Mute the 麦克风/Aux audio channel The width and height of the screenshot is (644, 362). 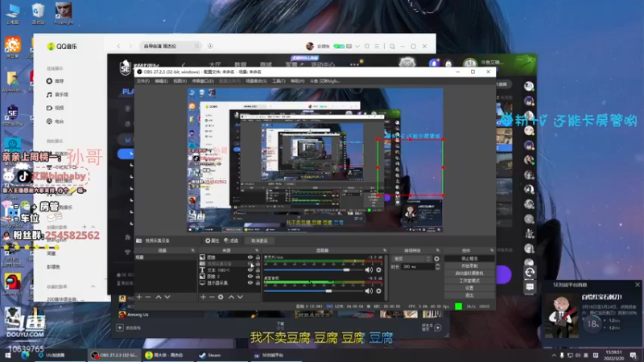(x=369, y=269)
